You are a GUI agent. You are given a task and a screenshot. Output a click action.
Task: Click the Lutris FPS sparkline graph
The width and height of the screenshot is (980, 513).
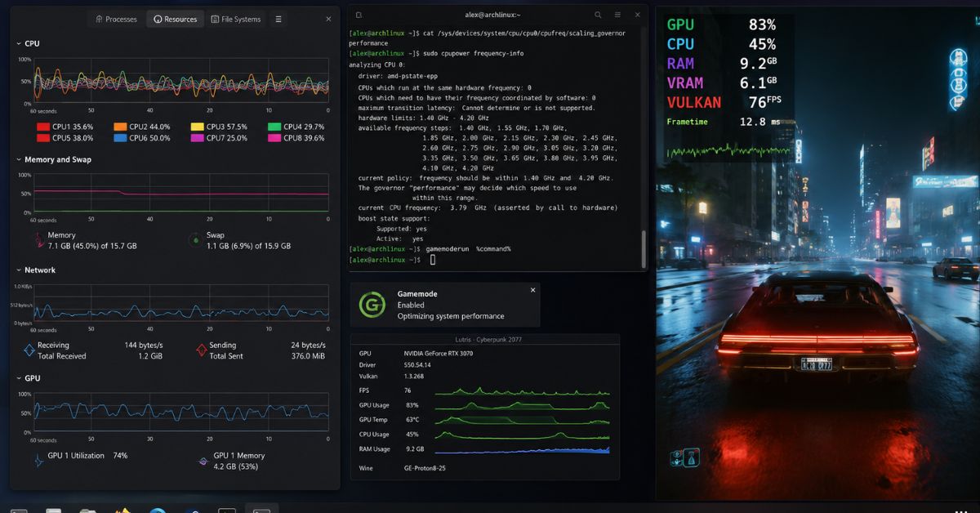pyautogui.click(x=522, y=390)
